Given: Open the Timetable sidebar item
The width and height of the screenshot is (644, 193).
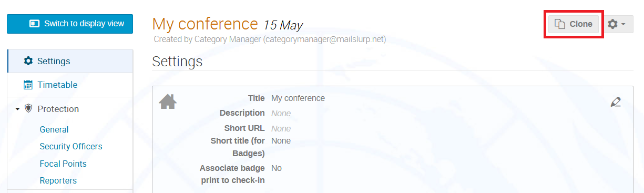Looking at the screenshot, I should [x=70, y=85].
